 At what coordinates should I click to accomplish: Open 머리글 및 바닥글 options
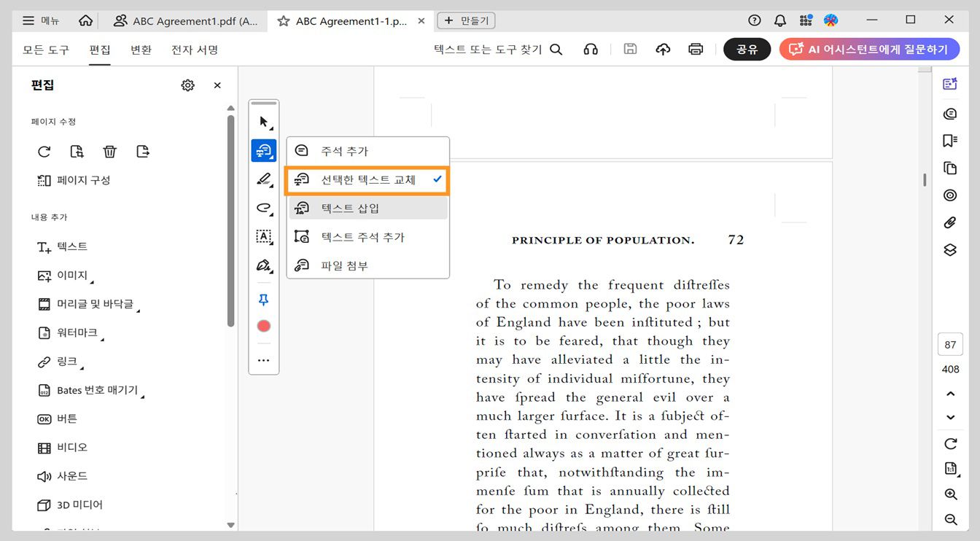pos(96,305)
